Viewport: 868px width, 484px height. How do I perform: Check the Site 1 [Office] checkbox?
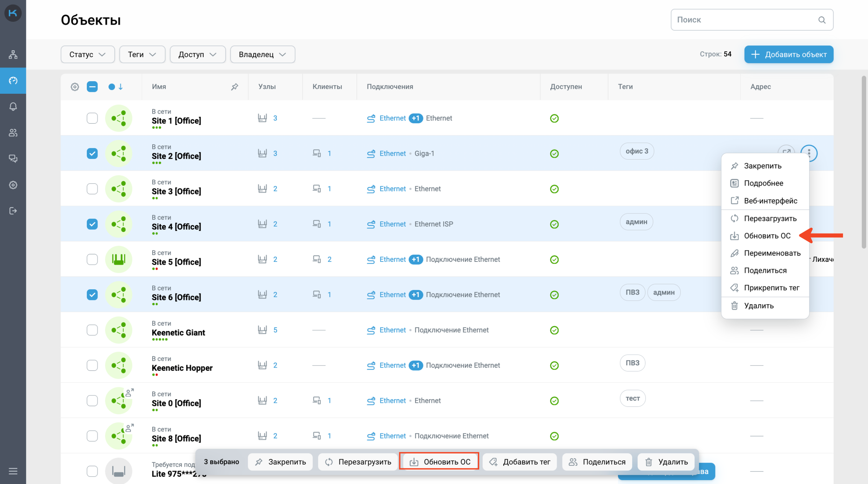pos(92,118)
